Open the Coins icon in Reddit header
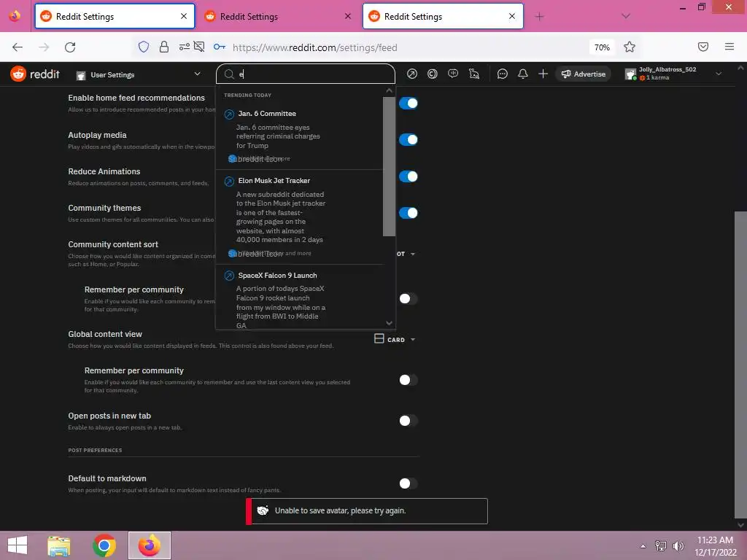This screenshot has height=560, width=747. (433, 74)
